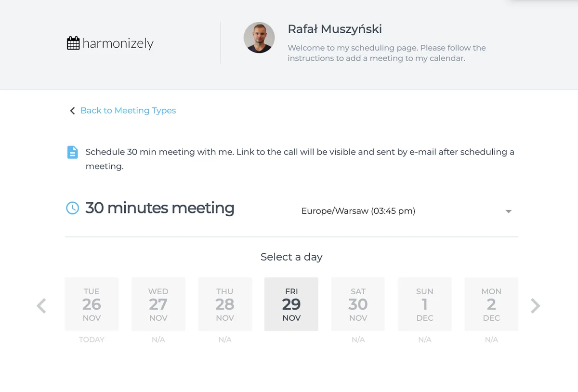Select Wednesday 27 Nov day tile
Image resolution: width=578 pixels, height=392 pixels.
coord(158,304)
